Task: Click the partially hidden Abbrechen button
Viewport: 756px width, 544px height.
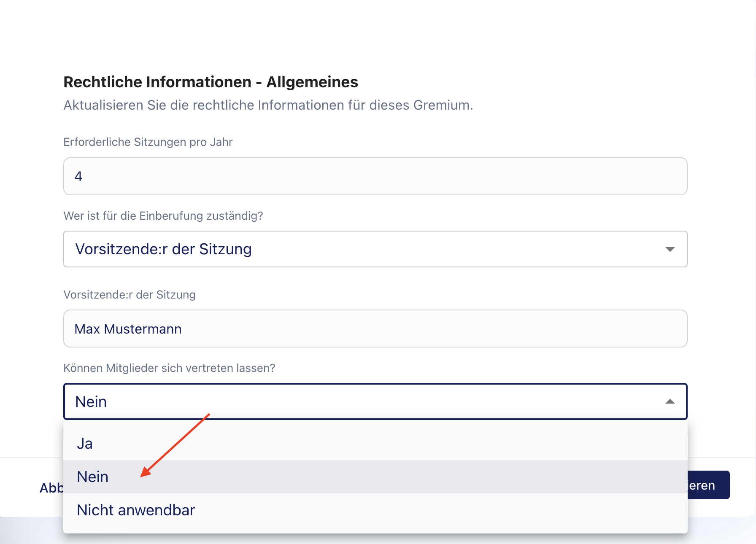Action: tap(51, 488)
